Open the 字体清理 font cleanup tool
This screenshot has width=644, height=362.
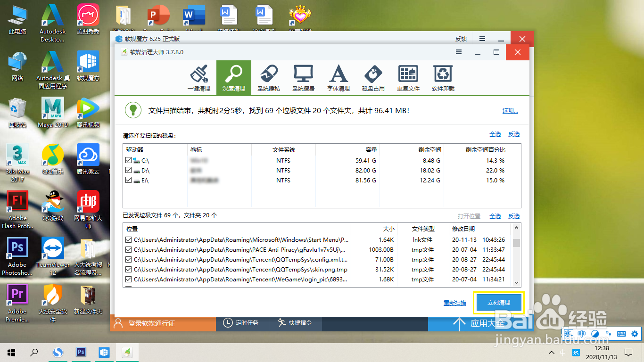(339, 77)
